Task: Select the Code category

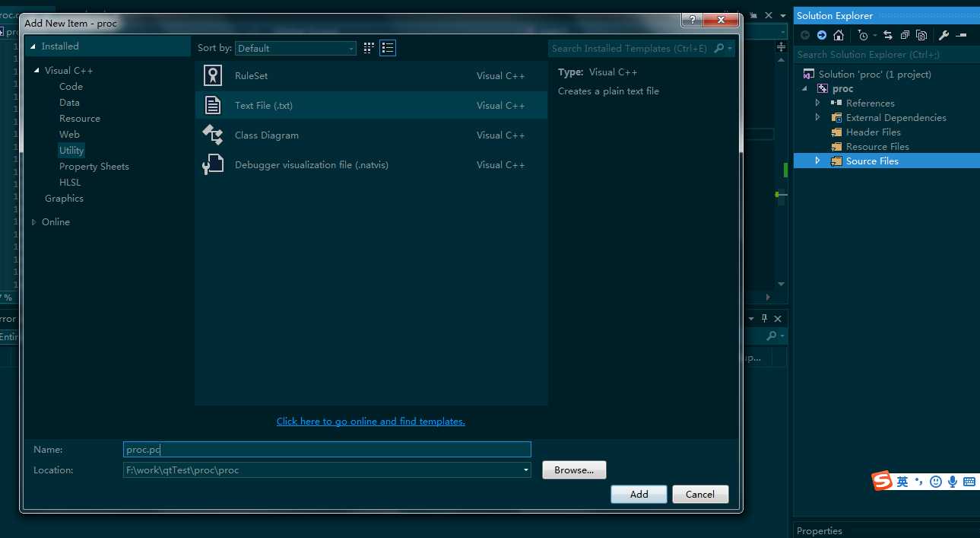Action: tap(71, 86)
